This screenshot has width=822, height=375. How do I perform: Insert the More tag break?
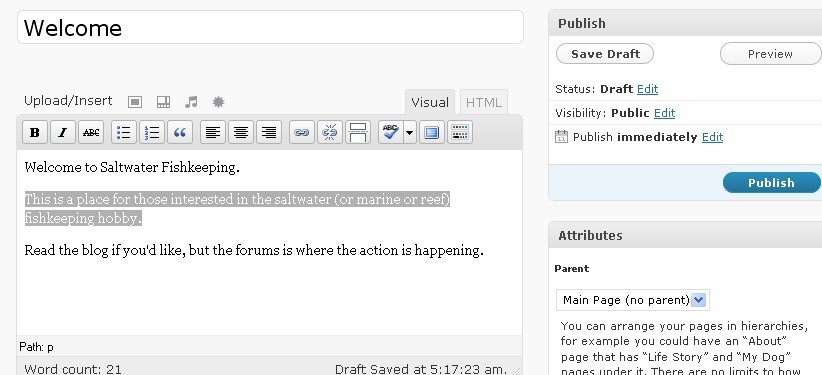(358, 132)
